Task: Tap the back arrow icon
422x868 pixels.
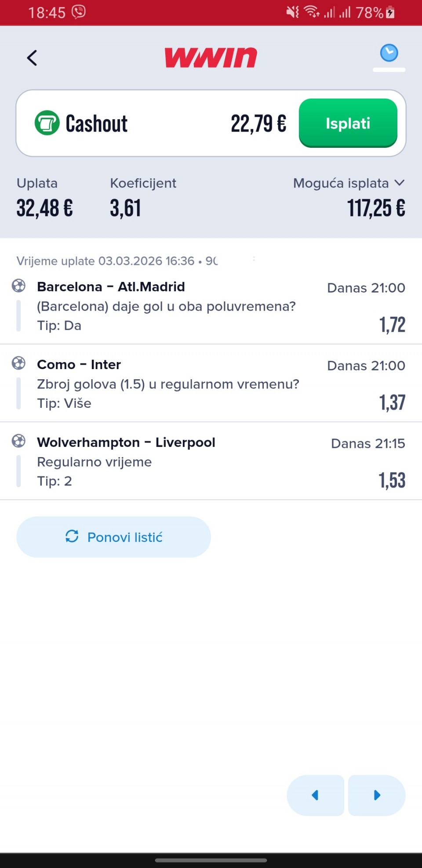Action: coord(32,58)
